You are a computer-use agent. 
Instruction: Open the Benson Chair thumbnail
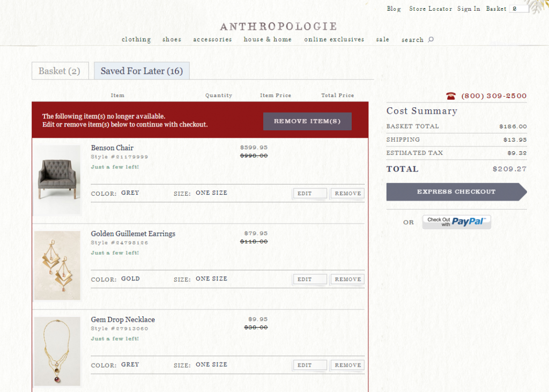click(x=58, y=180)
